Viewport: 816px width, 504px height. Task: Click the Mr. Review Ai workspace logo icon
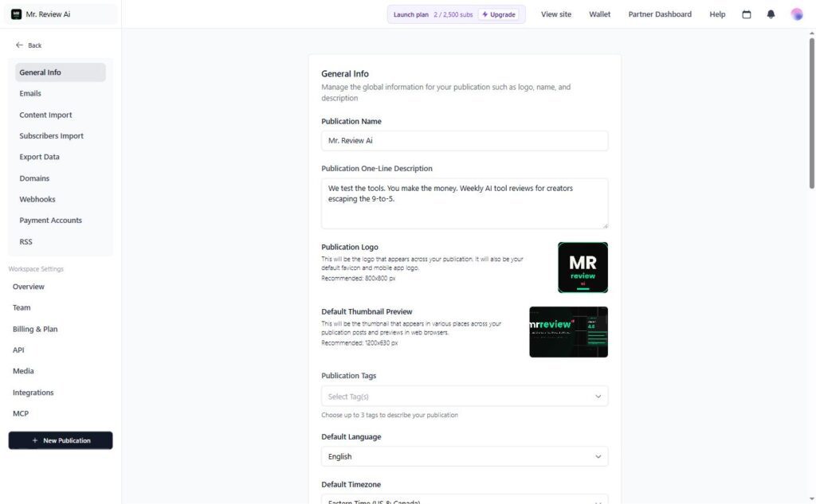[16, 14]
